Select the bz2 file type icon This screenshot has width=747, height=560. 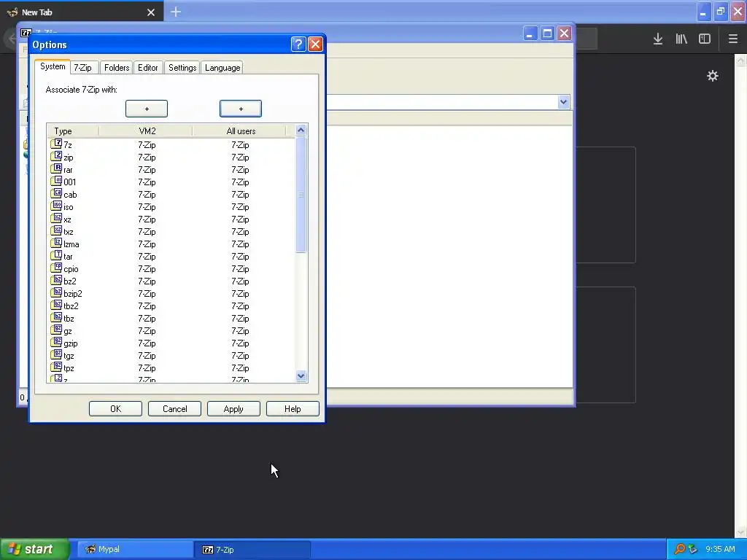[56, 279]
